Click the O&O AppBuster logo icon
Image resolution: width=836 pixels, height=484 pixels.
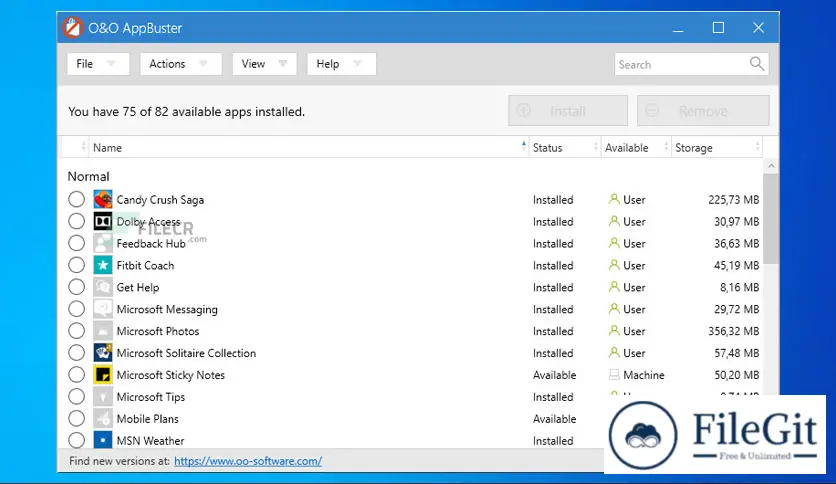73,28
